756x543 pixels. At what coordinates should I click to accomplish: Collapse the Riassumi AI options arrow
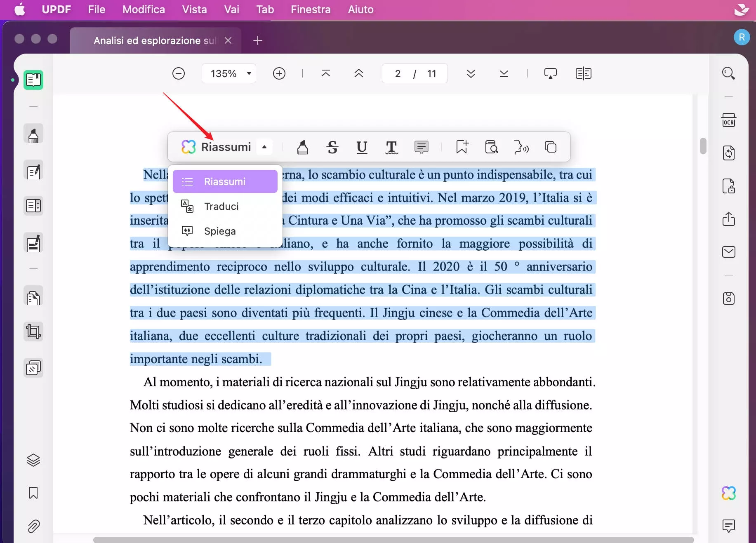[264, 147]
